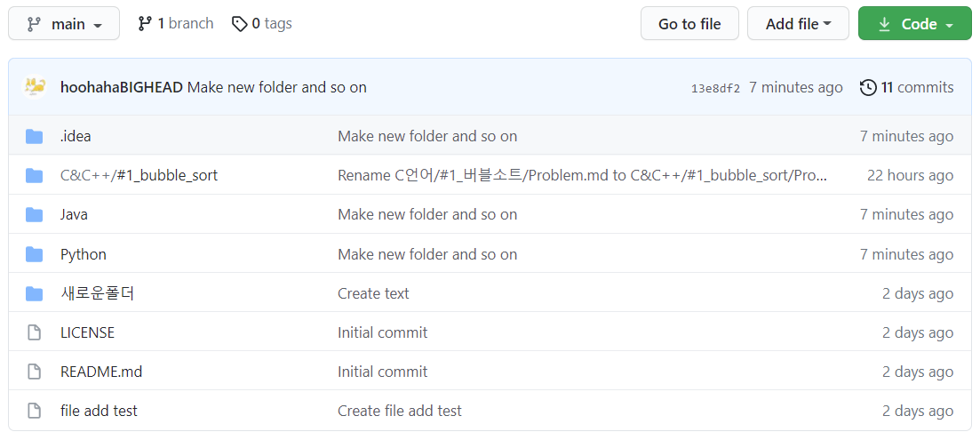
Task: Open Initial commit message in README.md row
Action: click(383, 372)
